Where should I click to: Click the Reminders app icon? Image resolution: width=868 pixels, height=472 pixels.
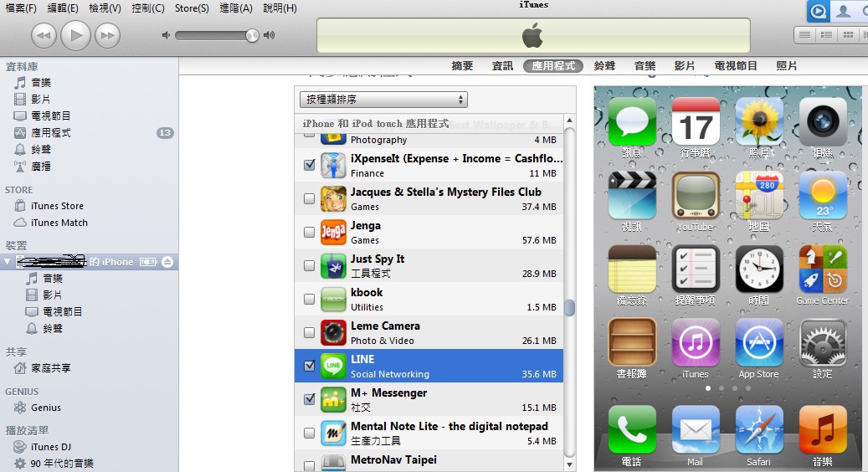pos(696,269)
